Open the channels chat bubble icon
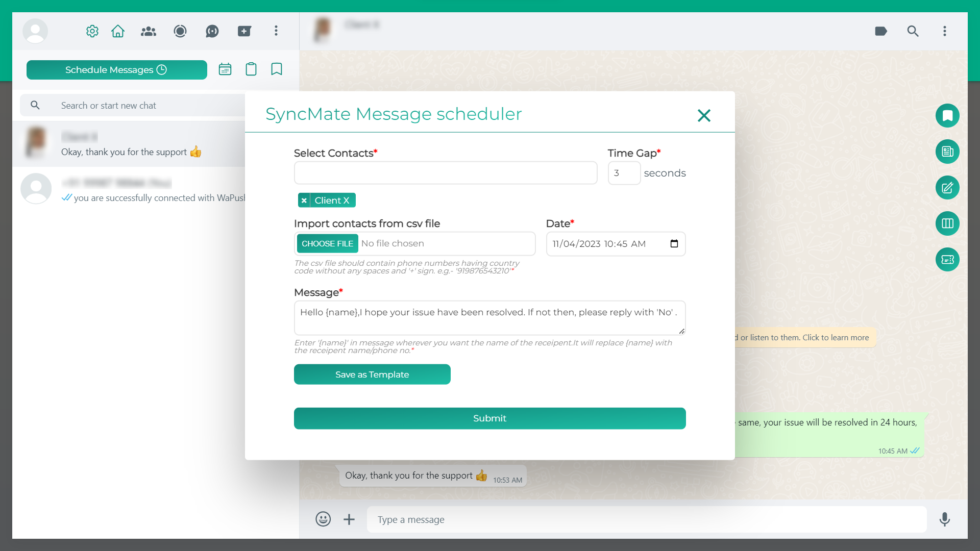Viewport: 980px width, 551px height. point(212,31)
